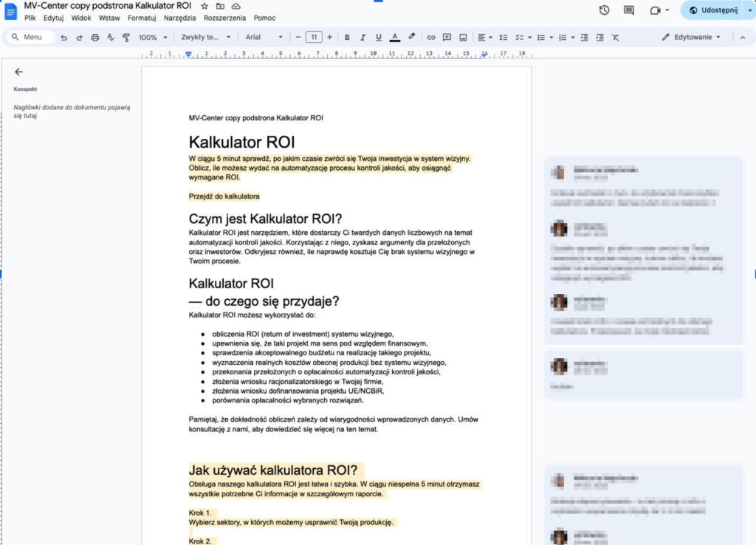Click the Udostępnij share button
The image size is (756, 545).
pos(709,10)
